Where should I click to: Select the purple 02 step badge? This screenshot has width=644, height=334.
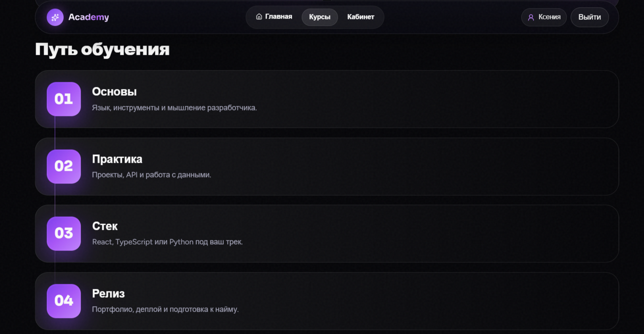point(64,166)
